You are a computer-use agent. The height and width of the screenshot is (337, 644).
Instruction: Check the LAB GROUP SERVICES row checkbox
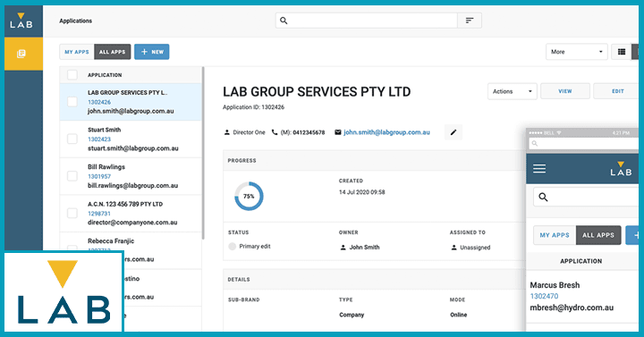tap(72, 102)
